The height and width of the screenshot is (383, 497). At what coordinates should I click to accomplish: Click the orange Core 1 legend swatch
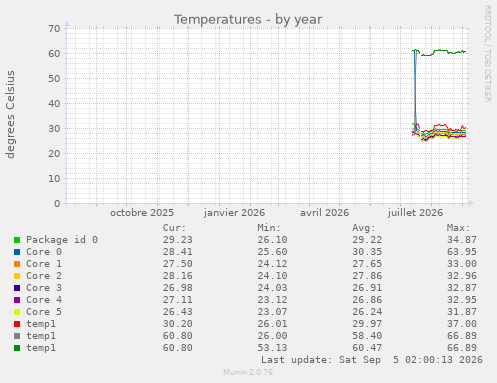point(17,264)
